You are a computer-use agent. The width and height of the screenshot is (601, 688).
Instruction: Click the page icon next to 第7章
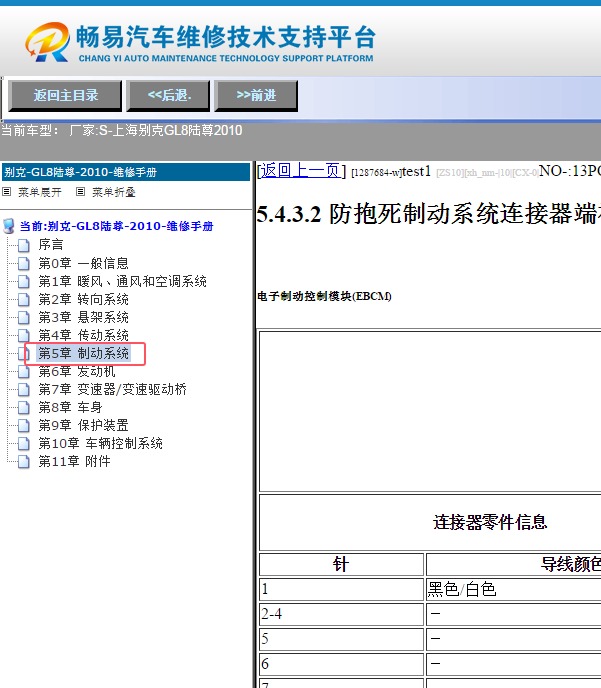pyautogui.click(x=24, y=389)
